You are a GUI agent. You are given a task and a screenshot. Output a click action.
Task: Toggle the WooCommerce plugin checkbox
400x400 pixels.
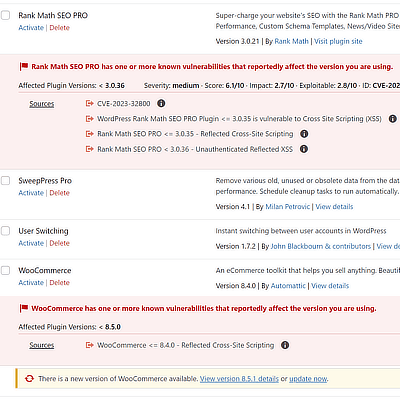[5, 270]
